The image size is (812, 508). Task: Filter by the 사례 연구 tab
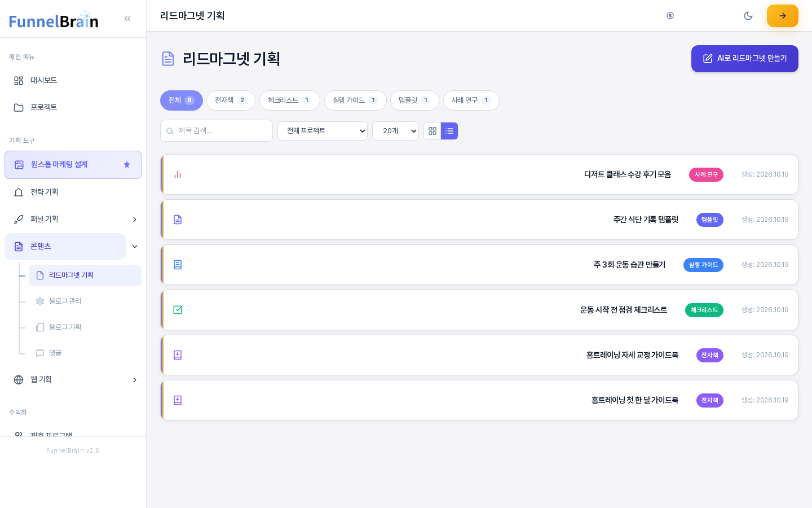[471, 100]
